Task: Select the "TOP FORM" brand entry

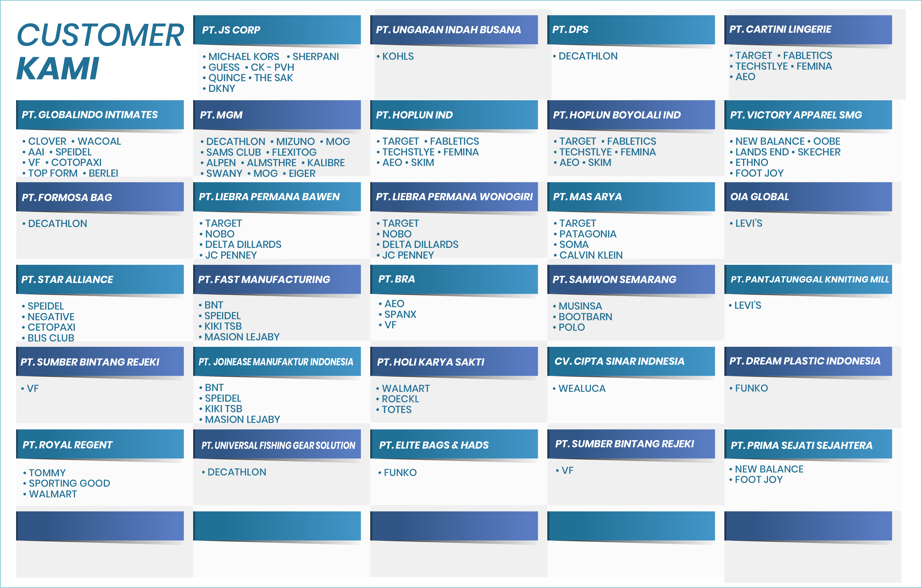Action: click(53, 173)
